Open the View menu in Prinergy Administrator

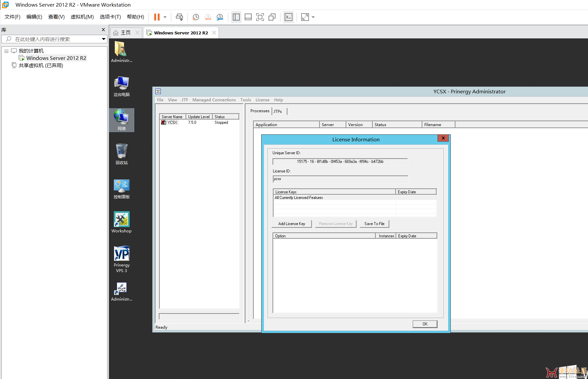click(172, 100)
